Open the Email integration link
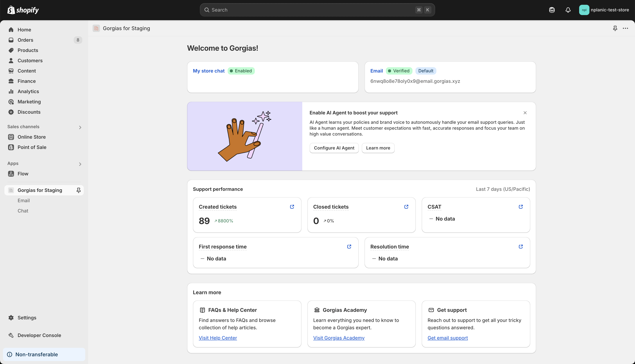 (x=376, y=71)
